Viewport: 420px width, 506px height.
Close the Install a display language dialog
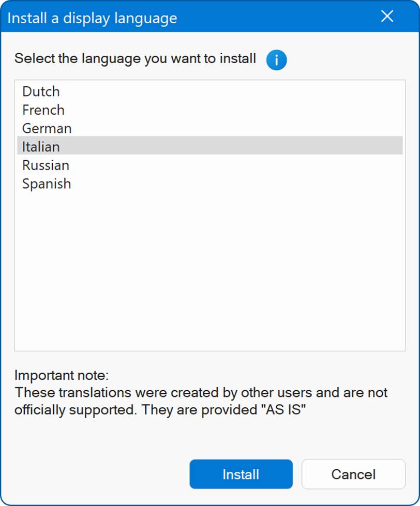[387, 17]
